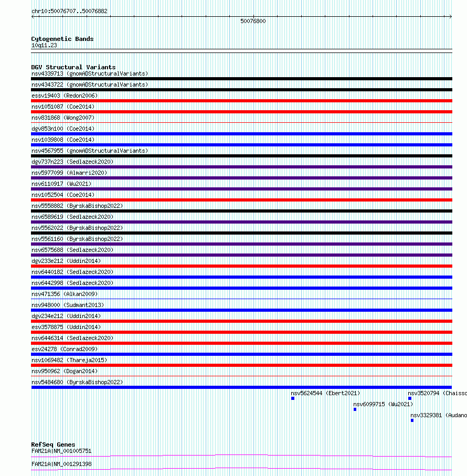467x476 pixels.
Task: Open nsv5484680 (ByrskaBishop2022) label
Action: click(77, 382)
